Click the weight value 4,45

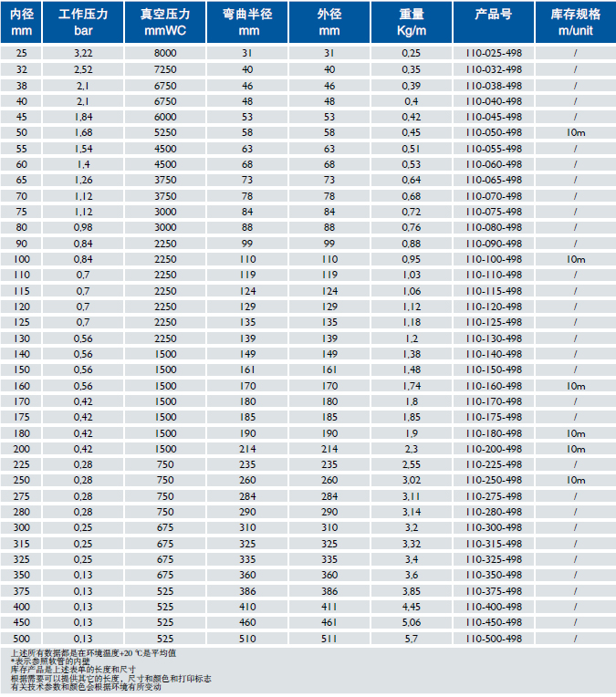(x=411, y=607)
